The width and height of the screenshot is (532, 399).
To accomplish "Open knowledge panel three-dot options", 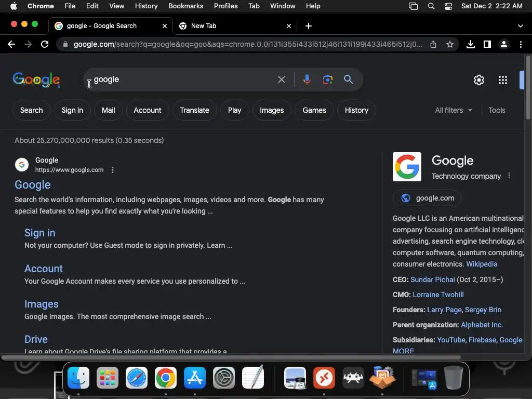I will tap(509, 176).
